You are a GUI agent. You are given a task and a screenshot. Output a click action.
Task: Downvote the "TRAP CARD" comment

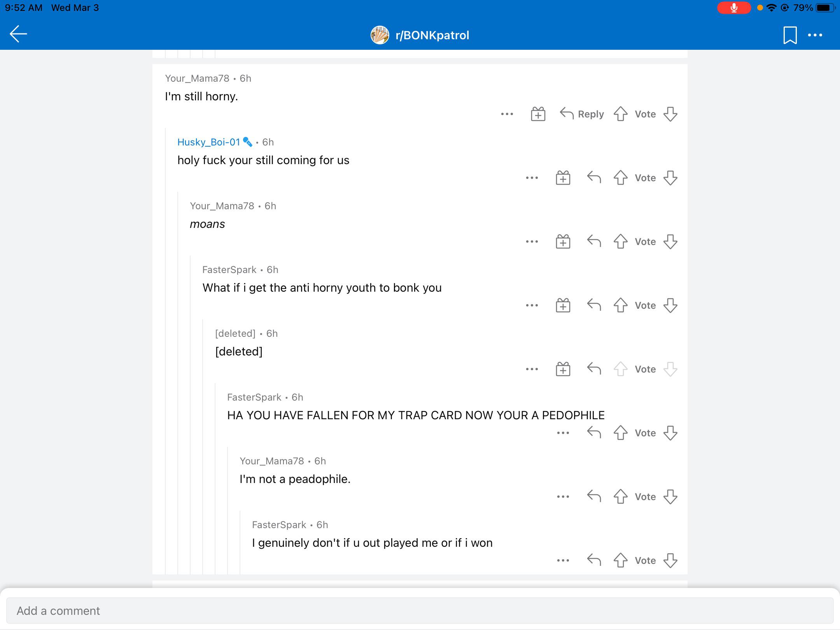tap(670, 433)
